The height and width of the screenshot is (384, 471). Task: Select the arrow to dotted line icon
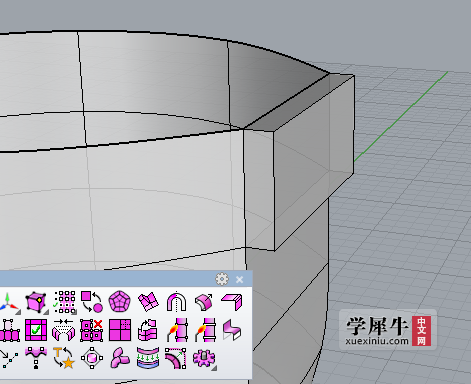point(9,358)
